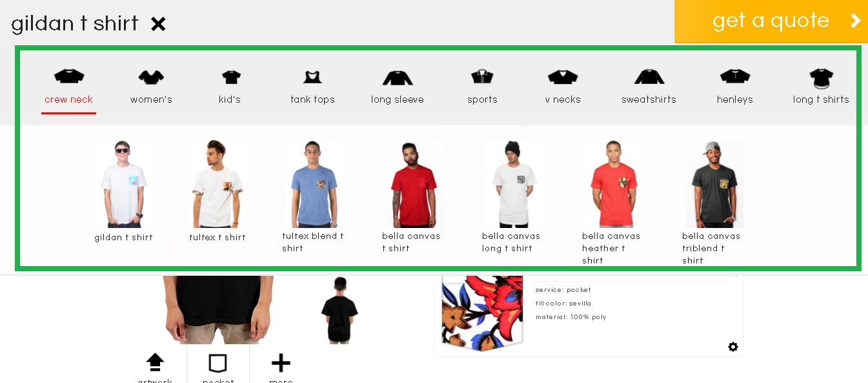Pick the kid's shirt category icon

coord(231,78)
